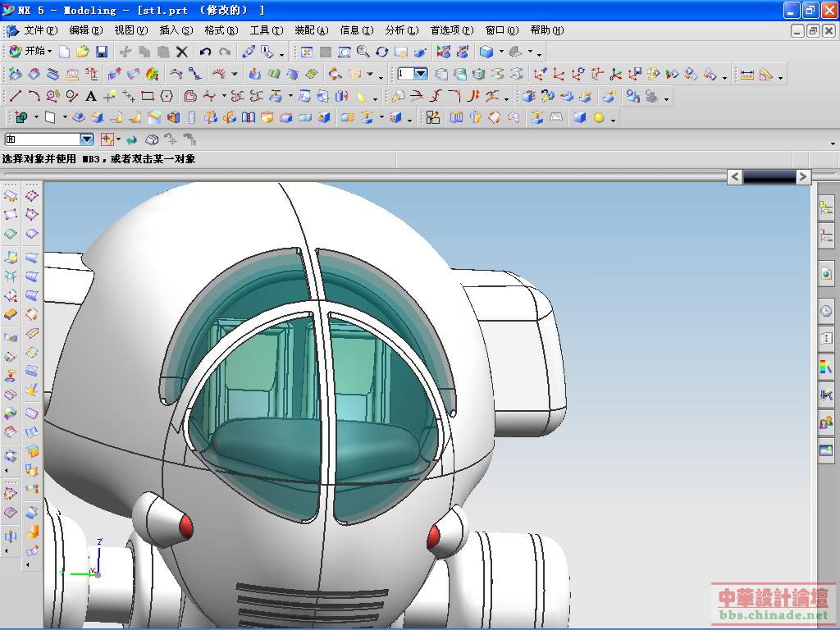Click the Open folder icon

[83, 52]
